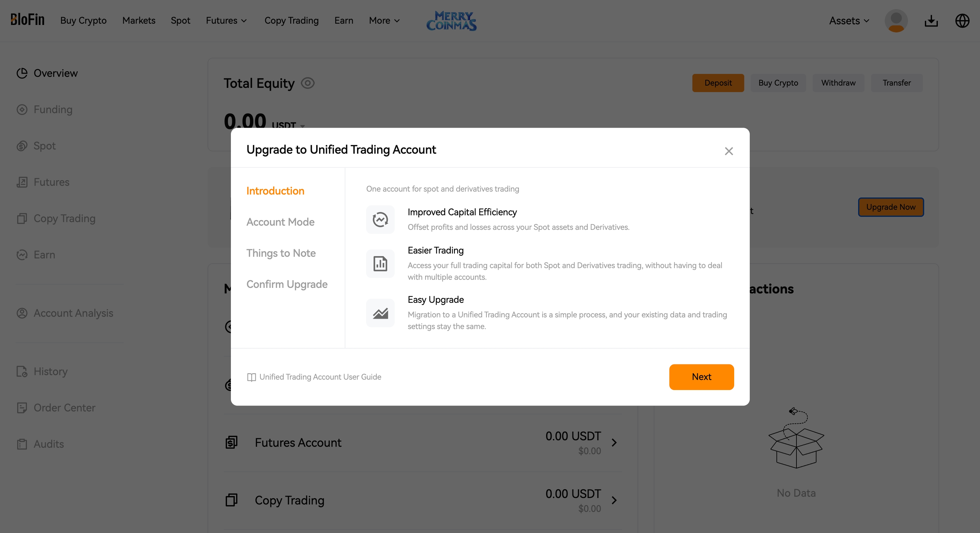Click the Copy Trading sidebar icon
Image resolution: width=980 pixels, height=533 pixels.
(22, 219)
